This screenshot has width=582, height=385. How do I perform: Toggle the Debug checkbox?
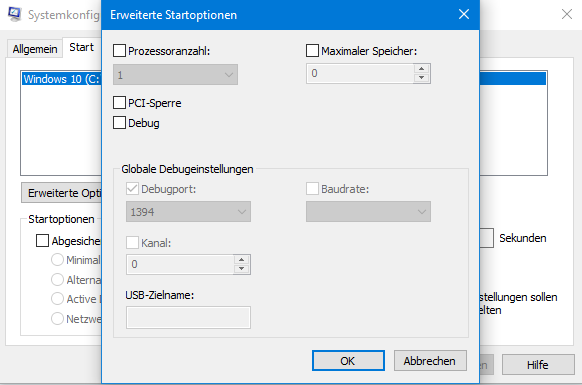(x=119, y=123)
